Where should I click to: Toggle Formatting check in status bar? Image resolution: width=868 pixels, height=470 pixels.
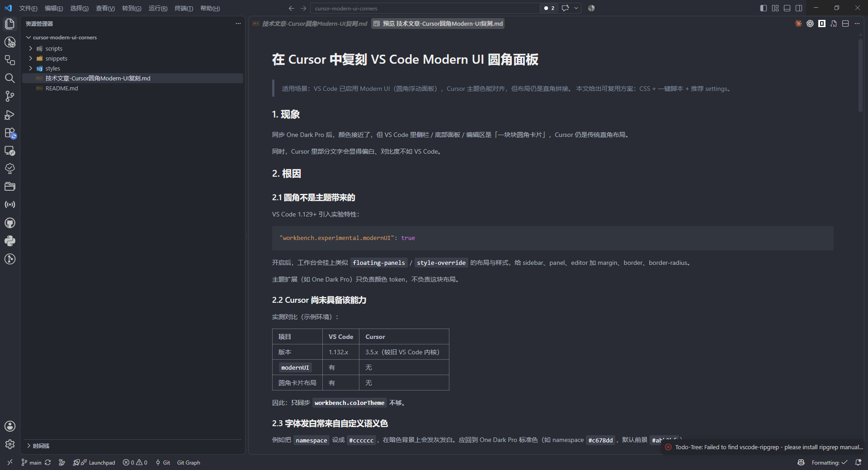point(829,462)
